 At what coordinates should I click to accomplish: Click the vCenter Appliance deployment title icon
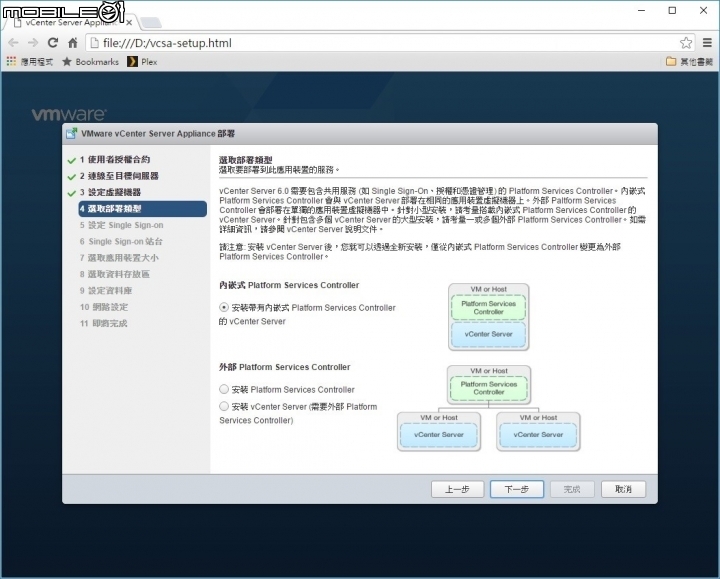click(71, 134)
